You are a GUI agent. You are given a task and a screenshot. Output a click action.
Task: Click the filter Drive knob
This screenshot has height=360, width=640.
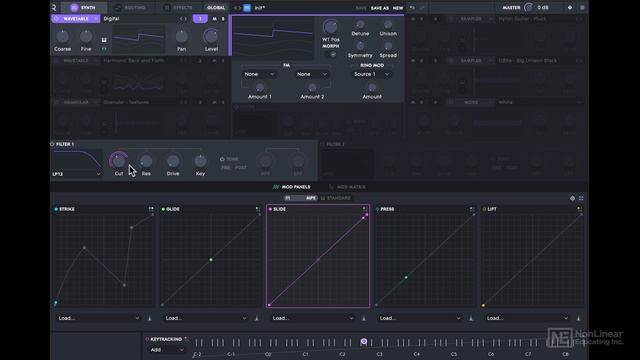click(173, 161)
